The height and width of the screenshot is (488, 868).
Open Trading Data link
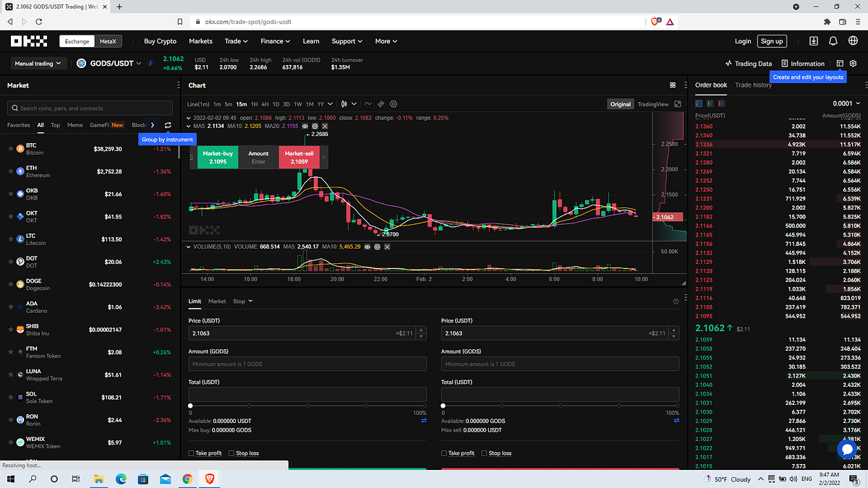(748, 64)
